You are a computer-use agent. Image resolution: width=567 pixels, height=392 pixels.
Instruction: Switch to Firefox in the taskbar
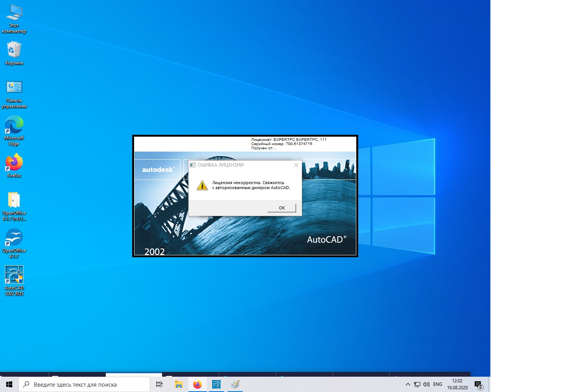197,384
